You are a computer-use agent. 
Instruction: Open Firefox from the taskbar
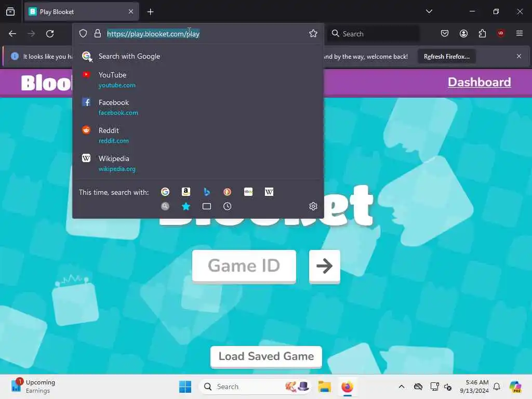(348, 387)
